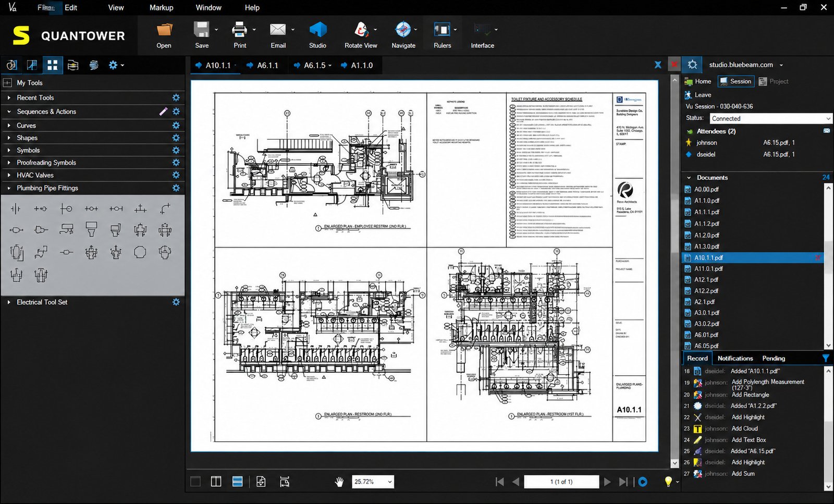The height and width of the screenshot is (504, 834).
Task: Click the Open folder icon
Action: [x=164, y=30]
